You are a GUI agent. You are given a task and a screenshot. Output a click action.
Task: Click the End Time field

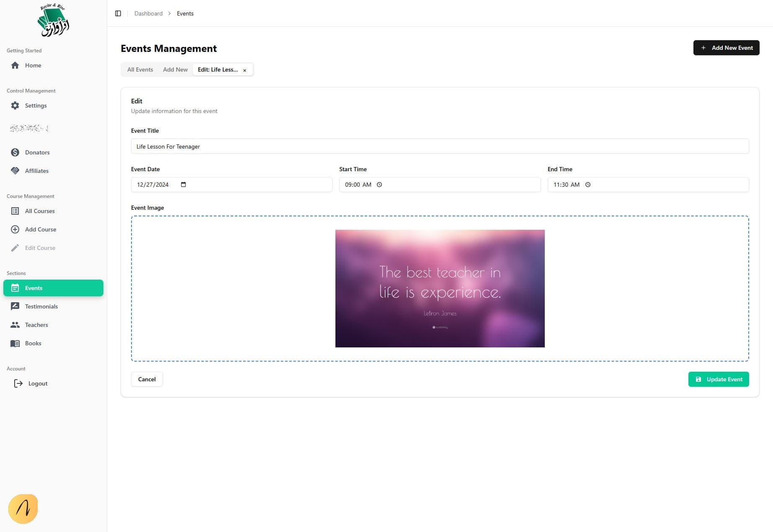coord(648,185)
